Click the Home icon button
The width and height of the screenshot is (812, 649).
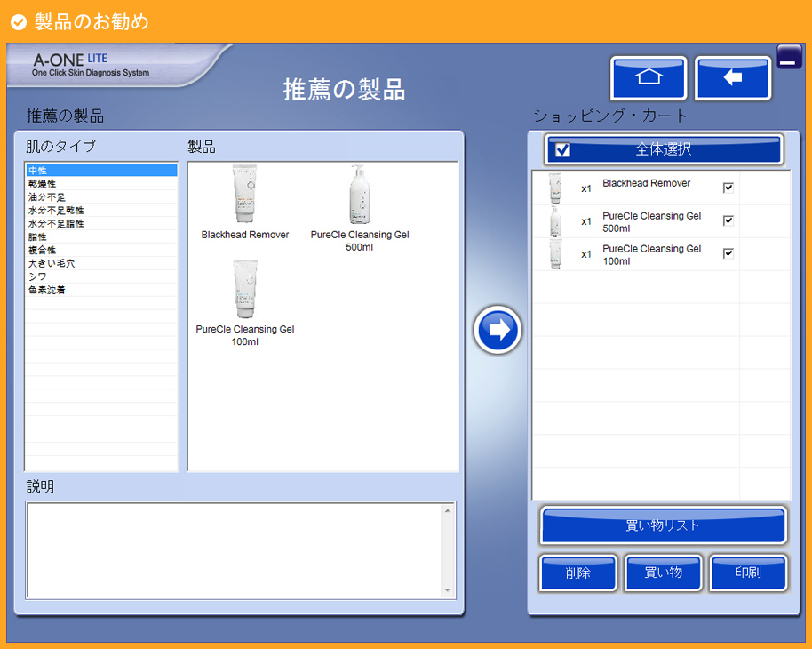point(649,78)
